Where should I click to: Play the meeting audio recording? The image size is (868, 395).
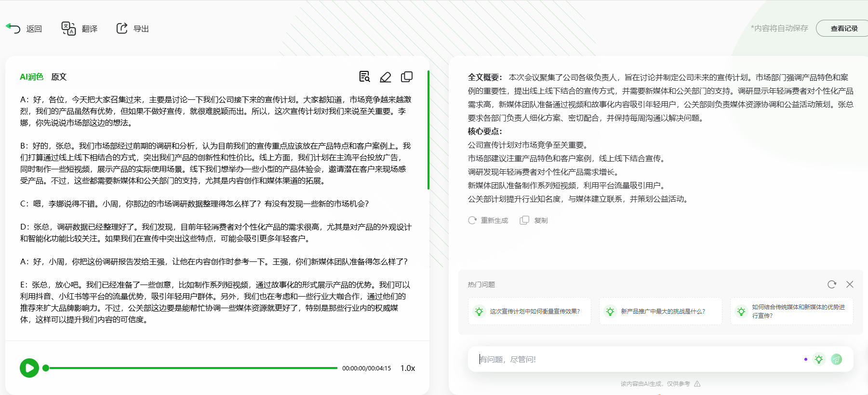(x=29, y=368)
